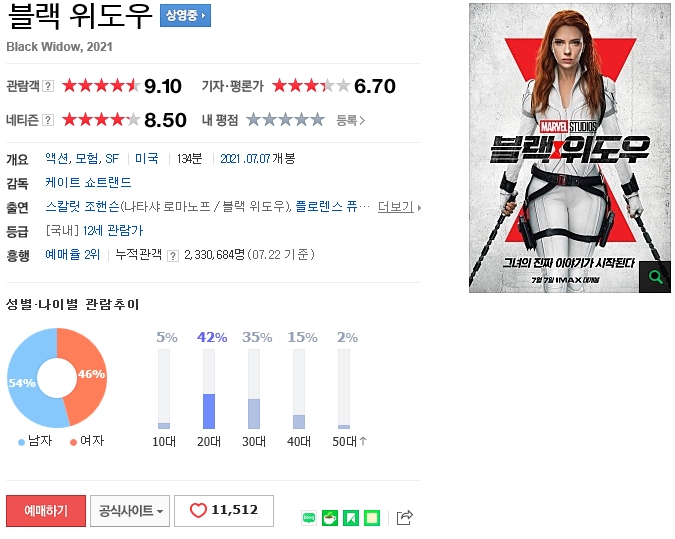Expand the 공식사이트 dropdown
Viewport: 675px width, 539px height.
point(130,511)
